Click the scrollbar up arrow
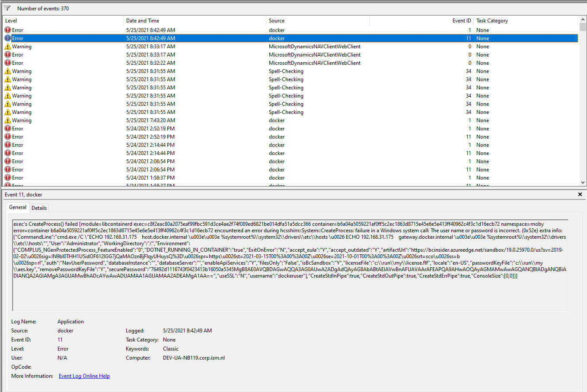 click(x=583, y=19)
